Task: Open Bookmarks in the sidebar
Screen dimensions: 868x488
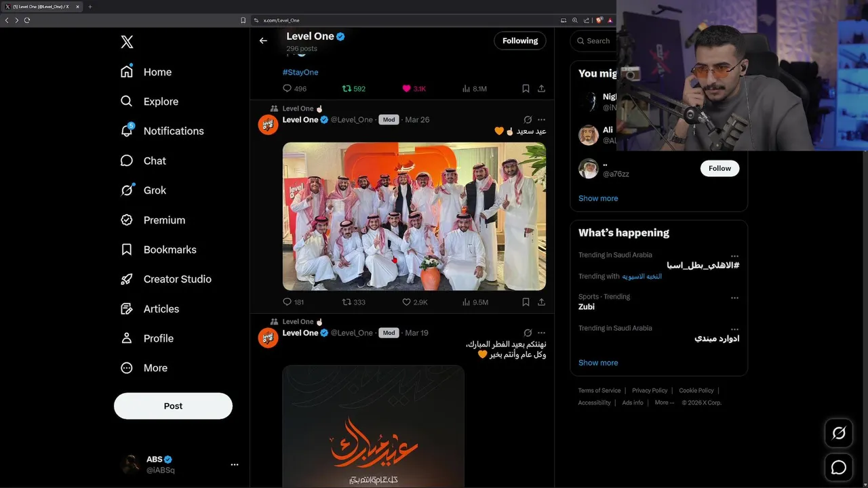Action: [x=159, y=249]
